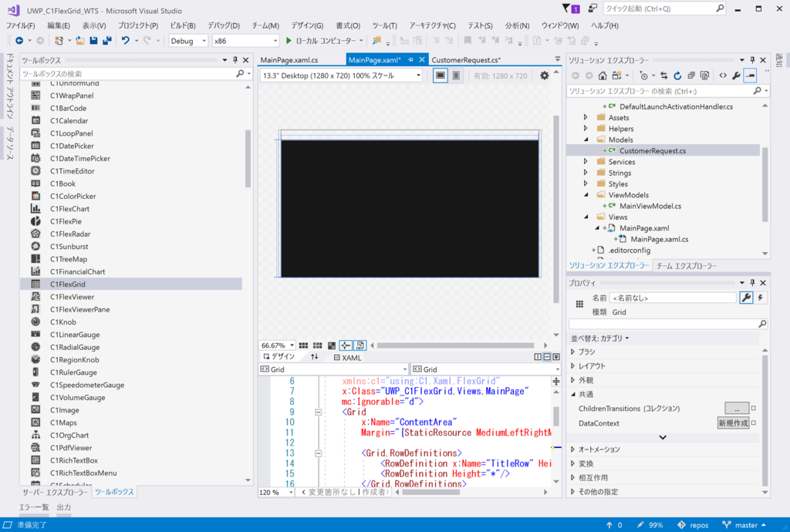The width and height of the screenshot is (790, 532).
Task: Toggle landscape orientation in designer
Action: point(441,76)
